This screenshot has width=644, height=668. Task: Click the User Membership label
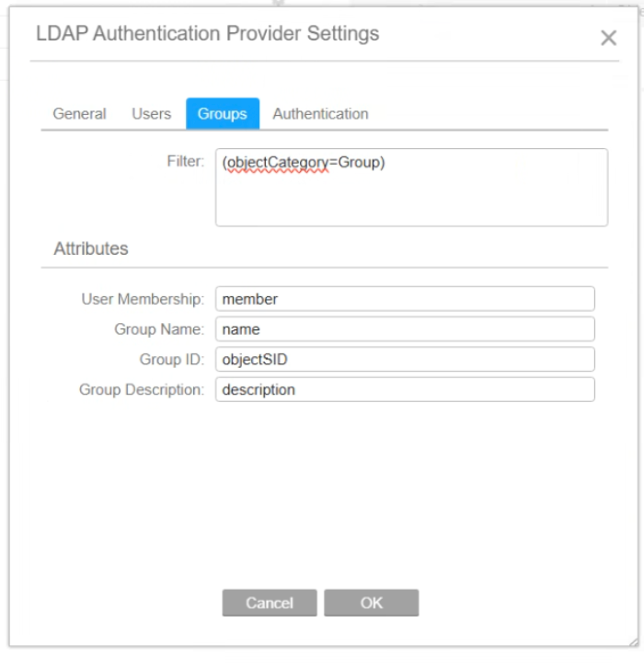[x=143, y=299]
